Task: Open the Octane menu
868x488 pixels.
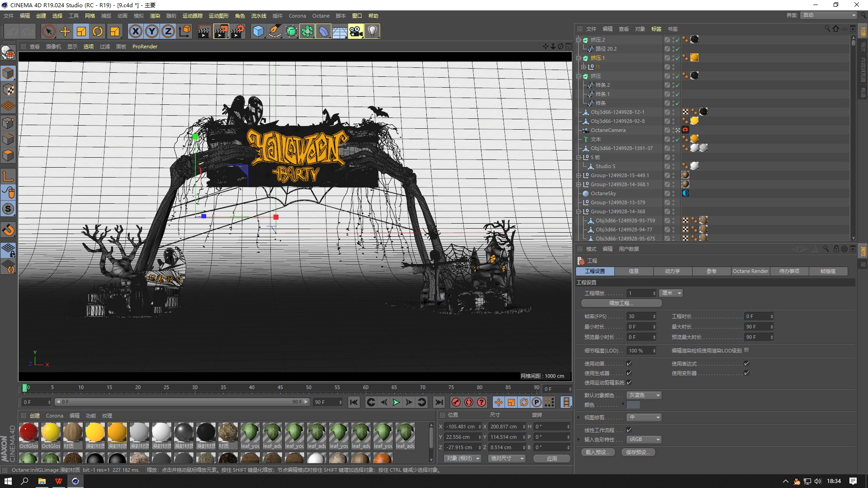Action: click(x=321, y=16)
